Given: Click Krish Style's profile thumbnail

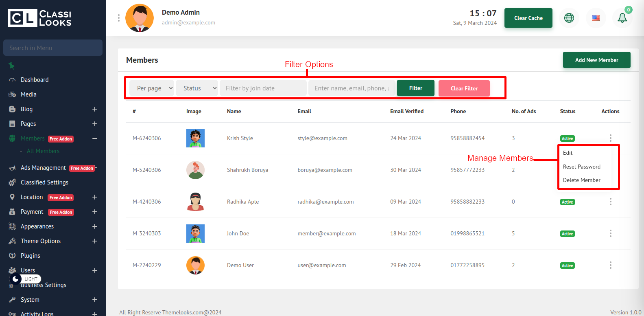Looking at the screenshot, I should coord(195,138).
